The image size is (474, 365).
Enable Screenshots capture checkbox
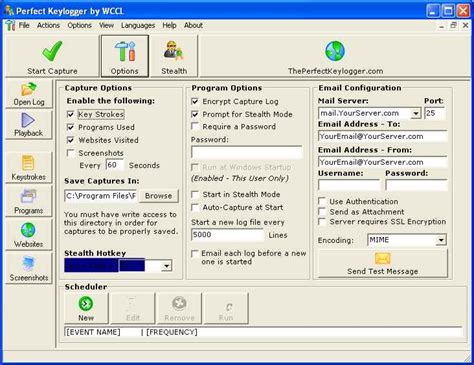coord(70,153)
